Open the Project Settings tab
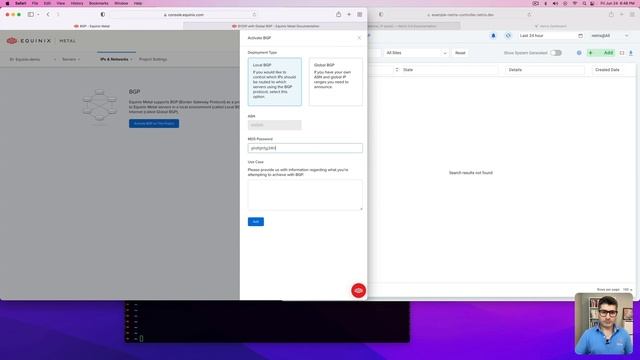The image size is (640, 360). 153,59
